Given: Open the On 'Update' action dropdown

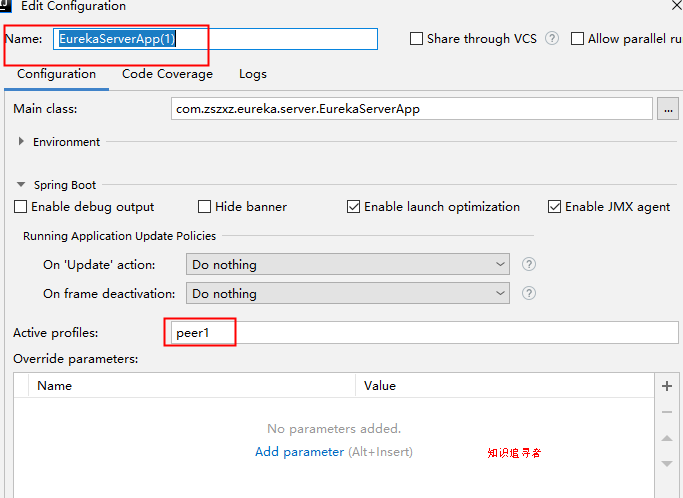Looking at the screenshot, I should (348, 265).
